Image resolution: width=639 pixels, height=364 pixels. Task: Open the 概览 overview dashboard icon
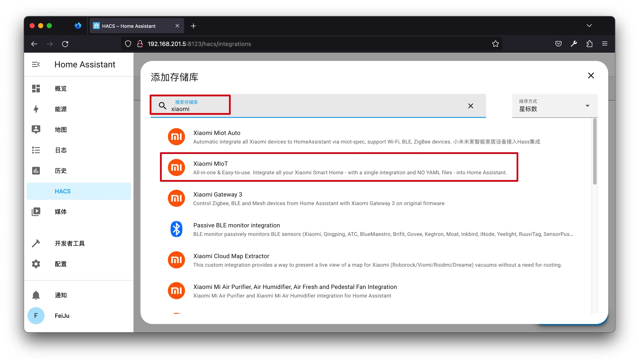pyautogui.click(x=36, y=89)
